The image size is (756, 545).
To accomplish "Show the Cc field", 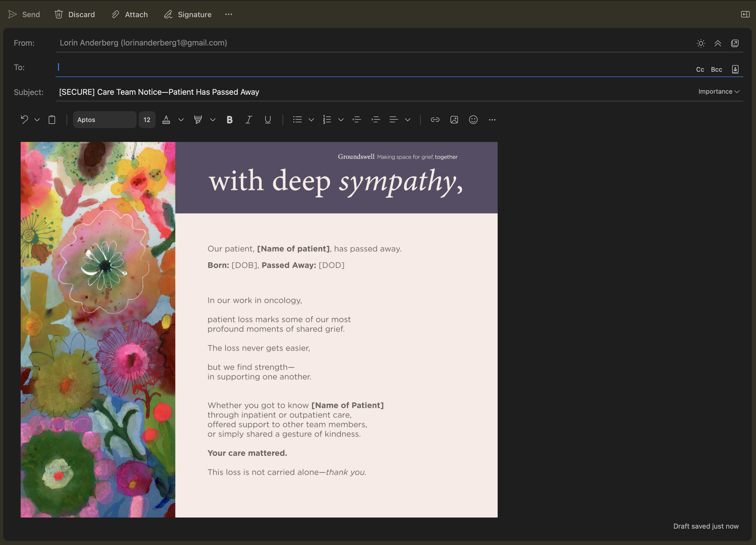I will tap(700, 69).
